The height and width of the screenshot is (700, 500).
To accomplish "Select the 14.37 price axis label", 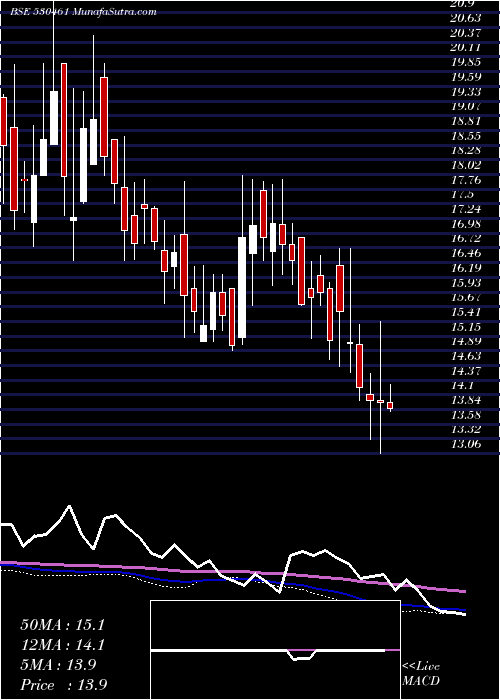I will (466, 371).
